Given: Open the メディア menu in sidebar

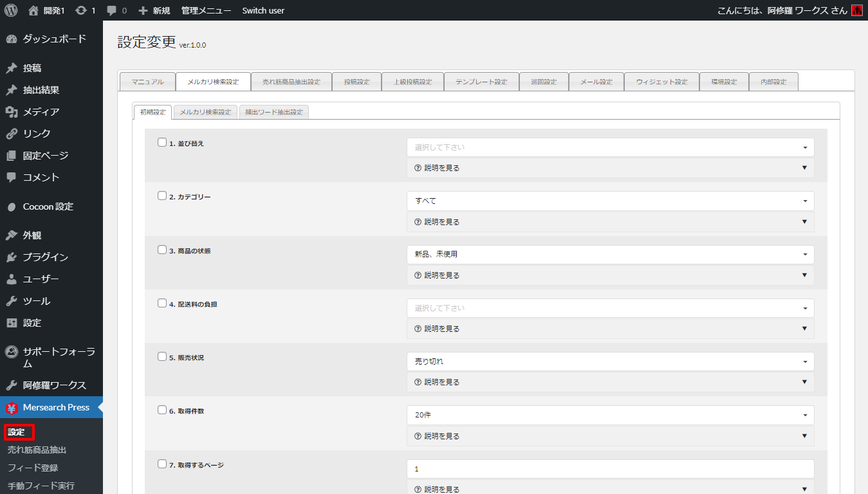Looking at the screenshot, I should coord(41,112).
